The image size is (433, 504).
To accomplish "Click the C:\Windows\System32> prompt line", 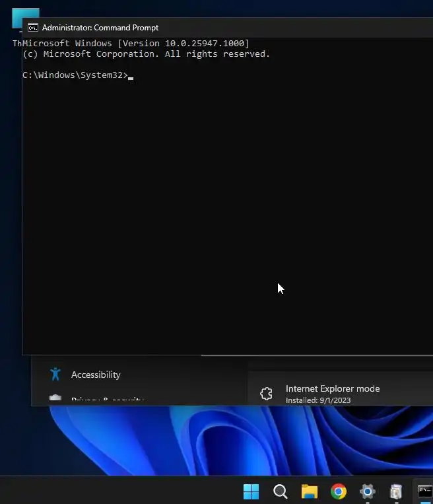I will pyautogui.click(x=75, y=75).
